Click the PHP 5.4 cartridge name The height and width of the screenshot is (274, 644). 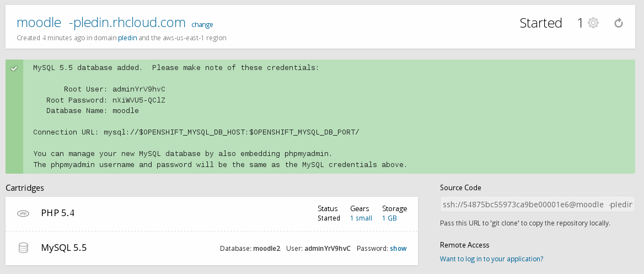point(58,213)
